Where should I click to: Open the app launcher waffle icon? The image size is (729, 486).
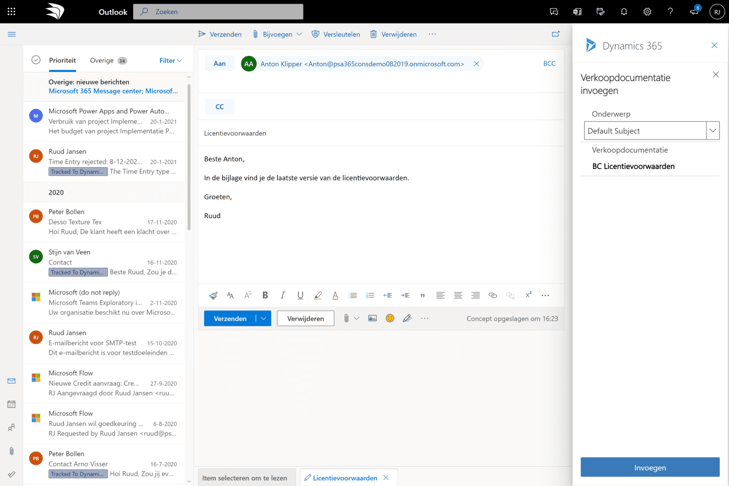[x=12, y=12]
